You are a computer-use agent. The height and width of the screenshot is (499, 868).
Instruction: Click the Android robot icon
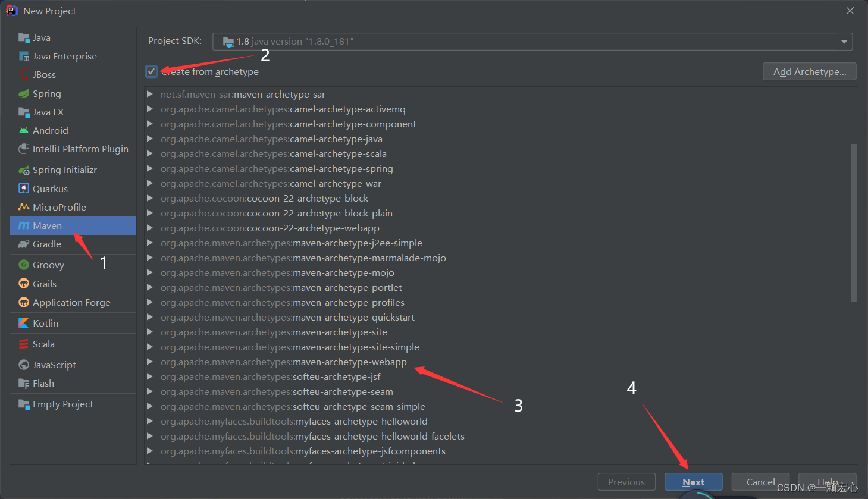pyautogui.click(x=24, y=130)
